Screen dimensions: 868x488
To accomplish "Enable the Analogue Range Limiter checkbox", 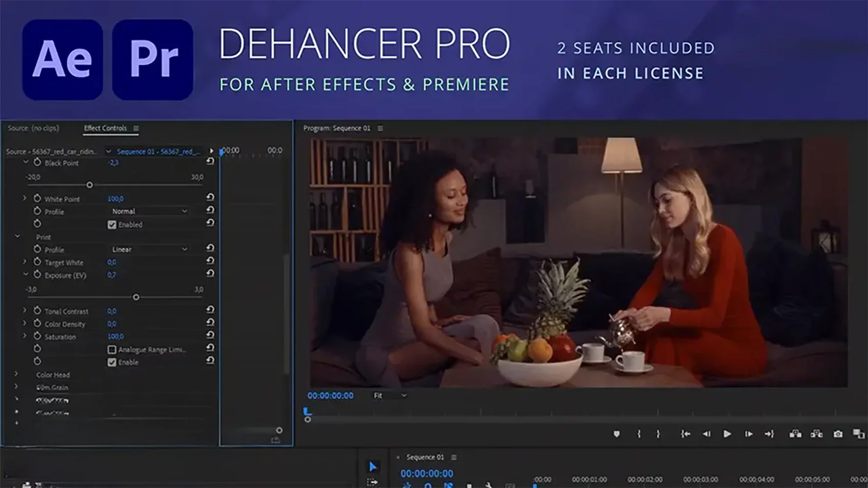I will tap(112, 350).
